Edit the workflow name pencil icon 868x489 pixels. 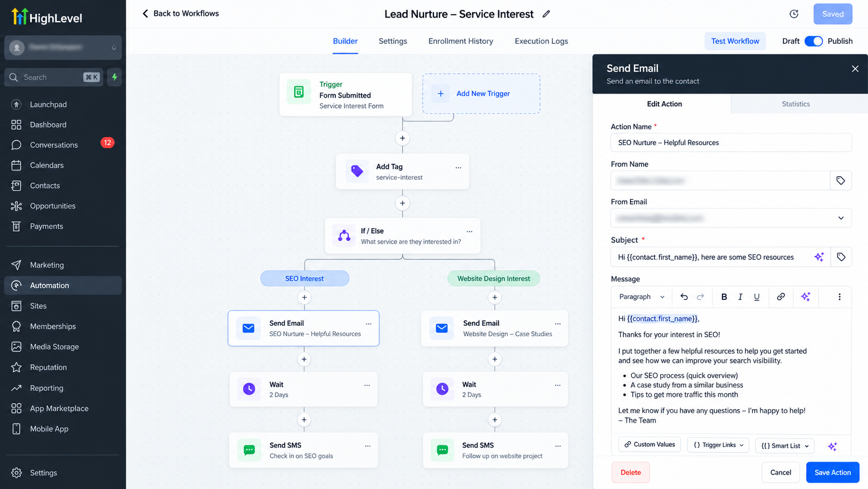[x=546, y=14]
